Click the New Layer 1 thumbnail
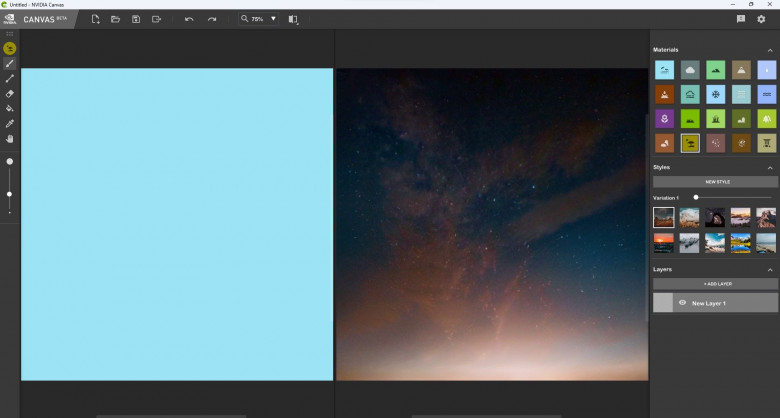The height and width of the screenshot is (418, 780). tap(663, 303)
